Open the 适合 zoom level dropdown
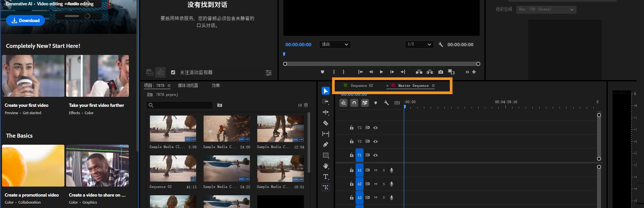 pyautogui.click(x=335, y=44)
